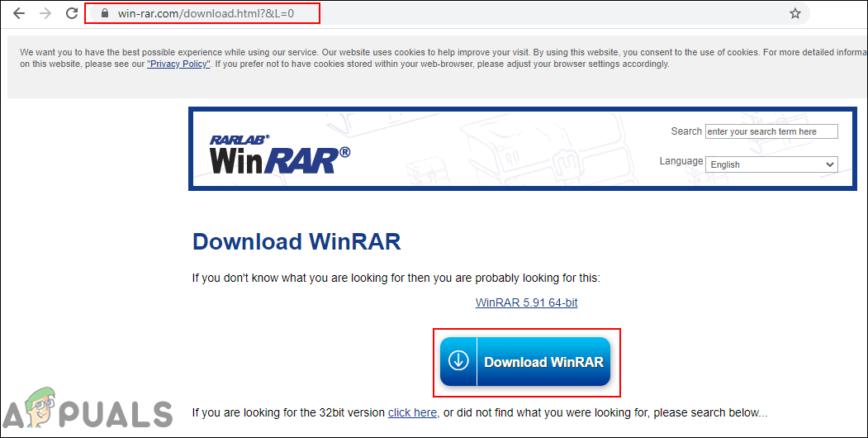The image size is (868, 438).
Task: Click the Download WinRAR button
Action: pos(525,362)
